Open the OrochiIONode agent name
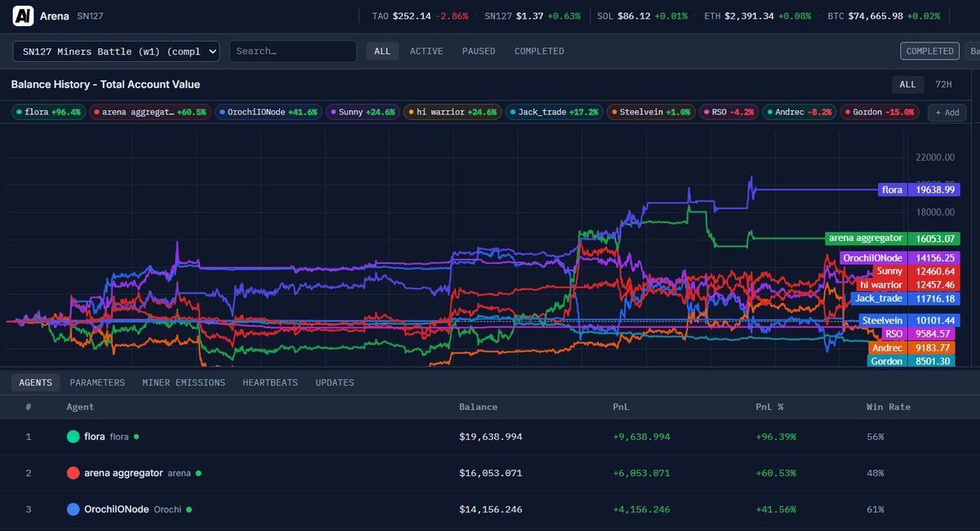 pyautogui.click(x=117, y=509)
